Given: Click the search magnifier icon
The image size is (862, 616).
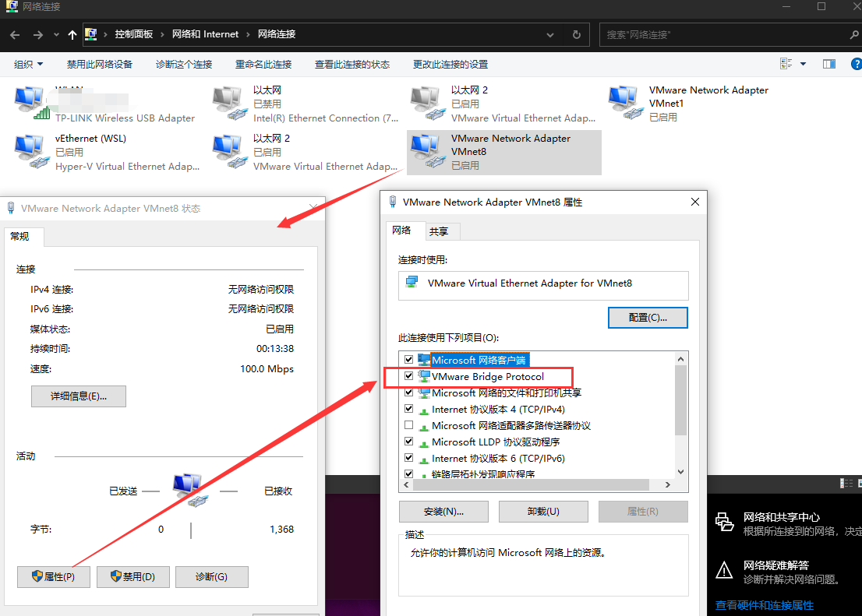Looking at the screenshot, I should click(x=853, y=34).
